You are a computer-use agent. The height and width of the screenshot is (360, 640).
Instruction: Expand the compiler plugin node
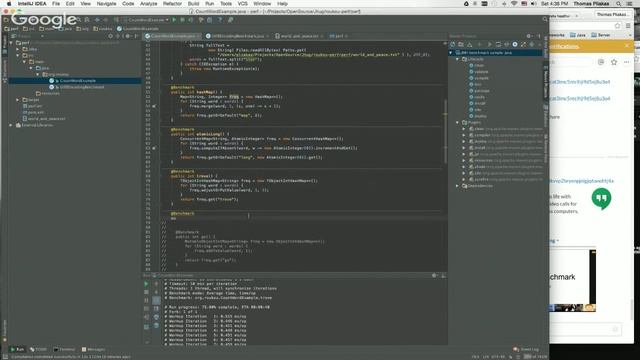coord(464,135)
